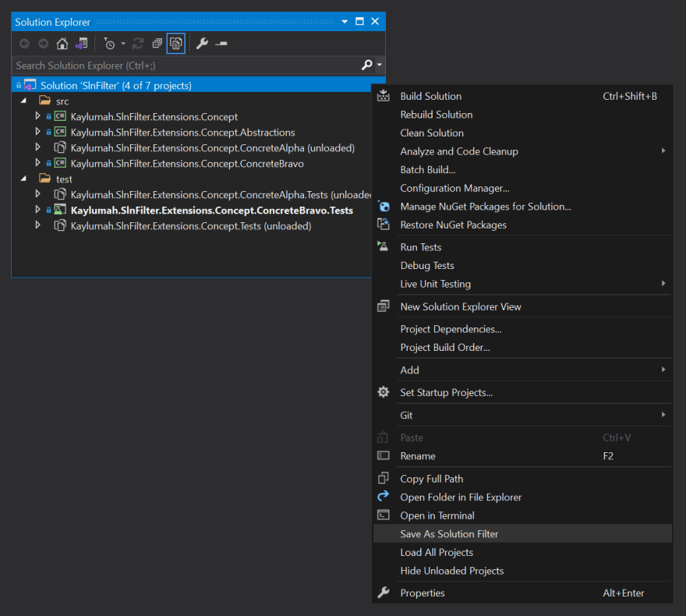Open Properties wrench icon in toolbar
This screenshot has height=616, width=686.
click(x=202, y=44)
